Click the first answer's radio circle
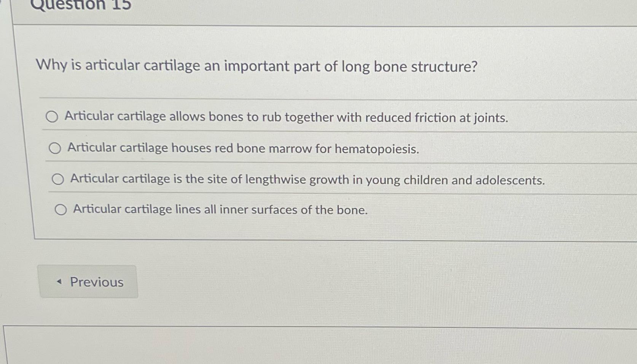The width and height of the screenshot is (637, 364). (52, 118)
